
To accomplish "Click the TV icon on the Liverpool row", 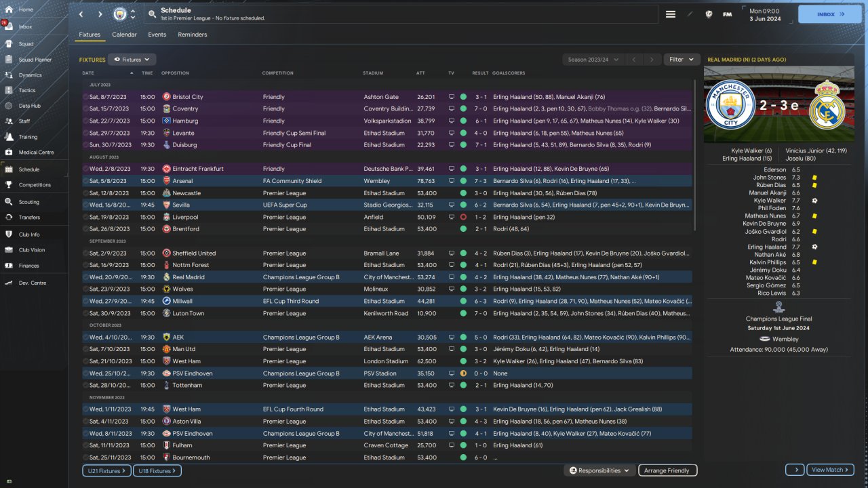I will pos(452,217).
